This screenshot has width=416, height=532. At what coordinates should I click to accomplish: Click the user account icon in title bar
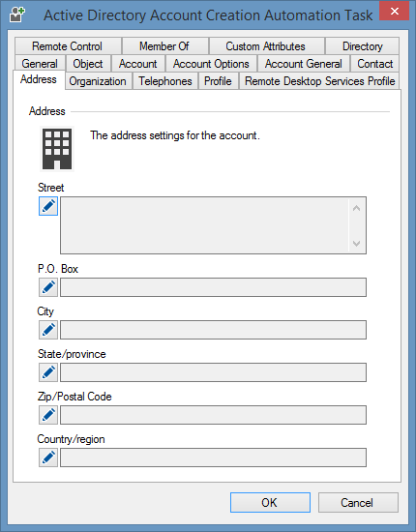[x=17, y=15]
